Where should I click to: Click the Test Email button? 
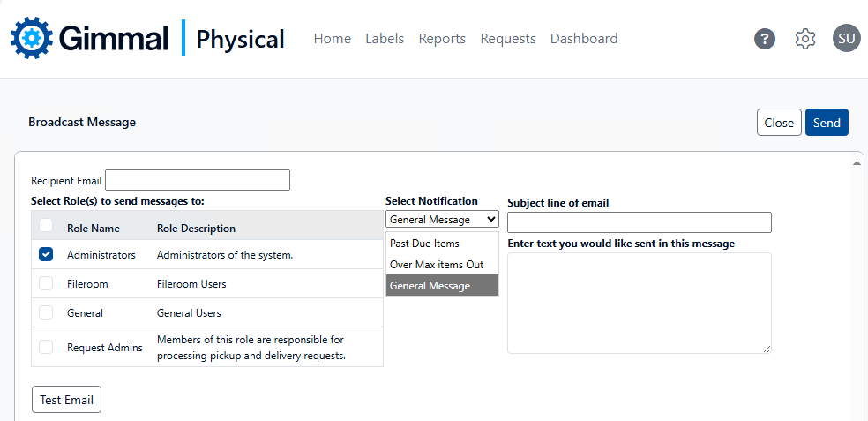tap(66, 400)
